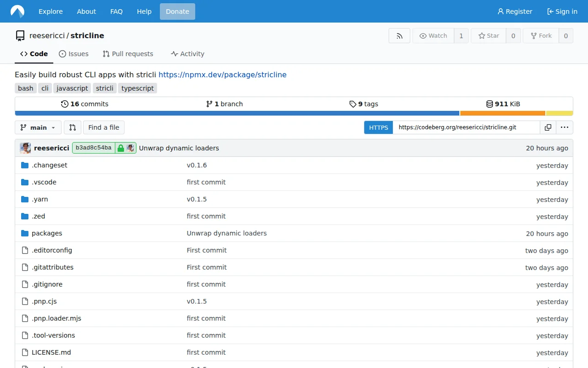Open Help in the top navigation
Image resolution: width=588 pixels, height=368 pixels.
pyautogui.click(x=144, y=11)
